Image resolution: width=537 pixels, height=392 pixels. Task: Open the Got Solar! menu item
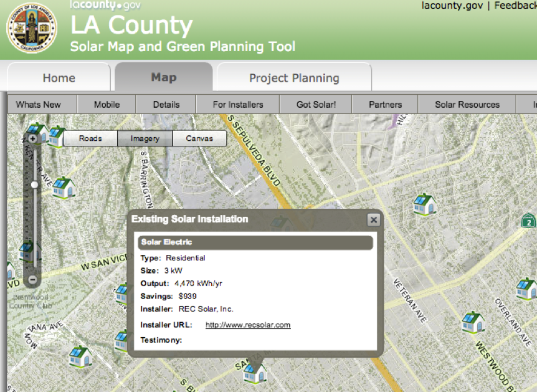[316, 104]
